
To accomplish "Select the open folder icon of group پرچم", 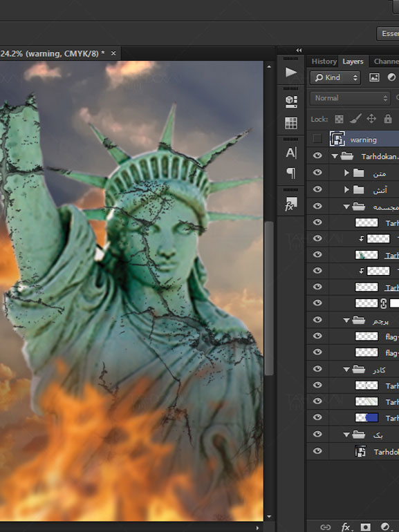I will pos(359,320).
